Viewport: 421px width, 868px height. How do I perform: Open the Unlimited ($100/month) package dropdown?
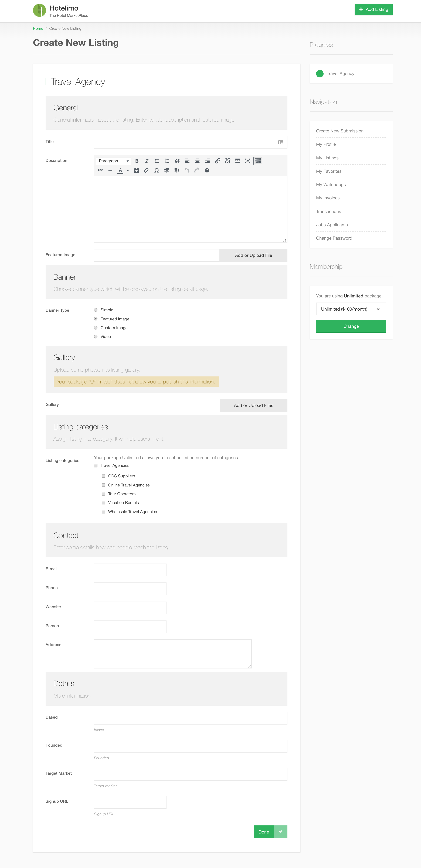click(x=351, y=309)
